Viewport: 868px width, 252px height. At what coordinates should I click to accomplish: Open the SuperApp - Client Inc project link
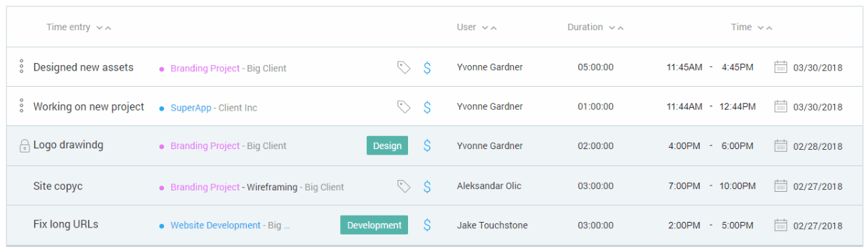pos(214,108)
